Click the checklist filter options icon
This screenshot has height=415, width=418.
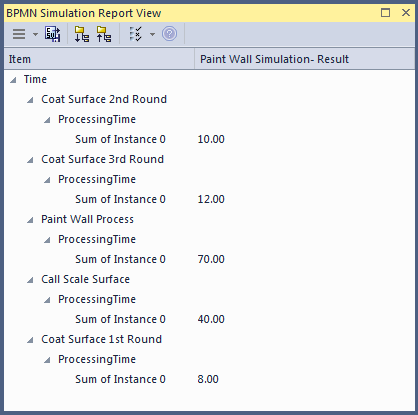(x=135, y=34)
